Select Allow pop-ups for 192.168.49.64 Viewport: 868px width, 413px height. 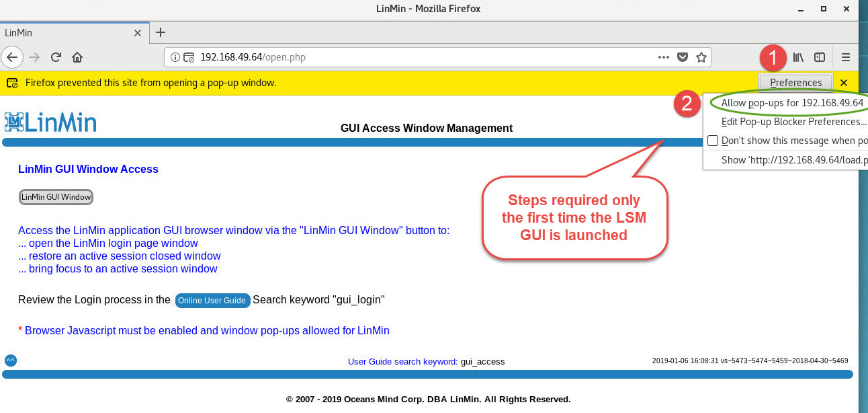(x=791, y=103)
